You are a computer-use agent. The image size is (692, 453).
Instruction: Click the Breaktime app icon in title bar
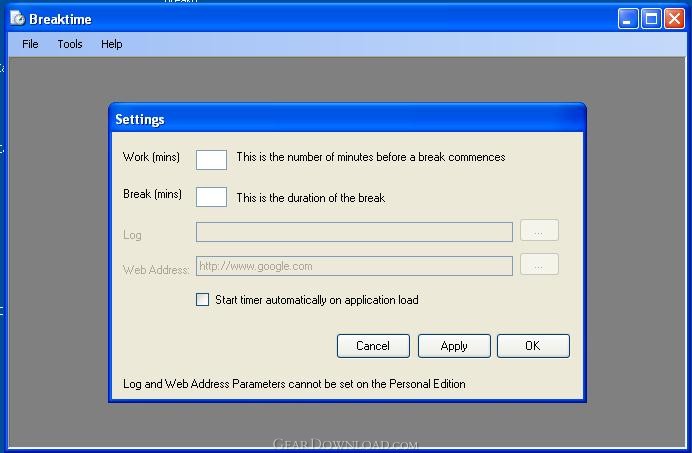point(18,19)
